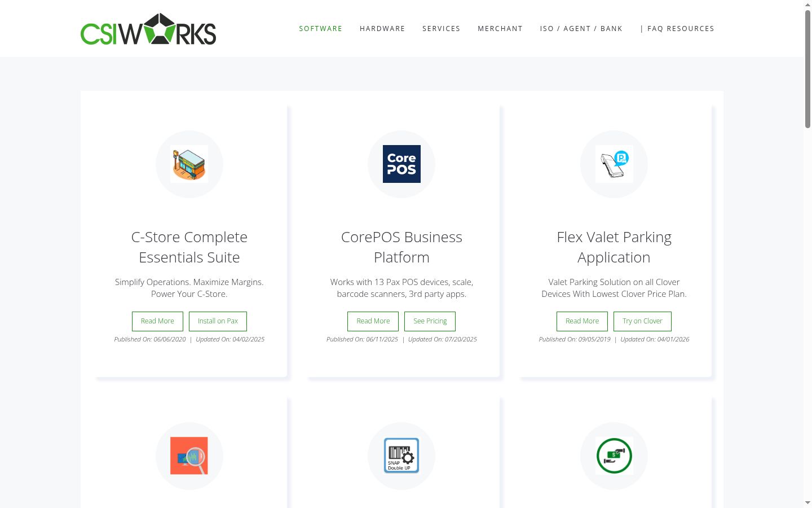Click the CorePOS Business Platform heading
Screen dimensions: 812x508
(x=401, y=247)
